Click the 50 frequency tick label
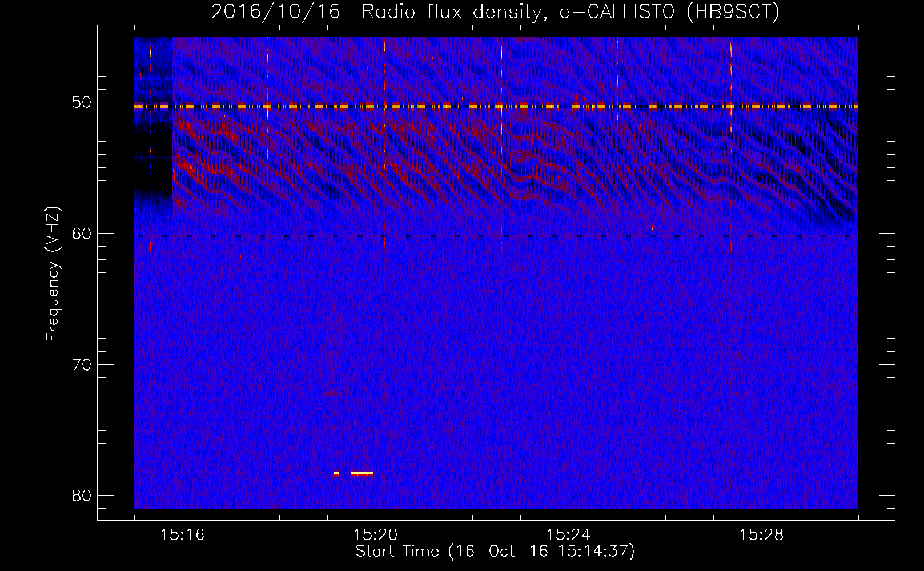 pyautogui.click(x=82, y=103)
